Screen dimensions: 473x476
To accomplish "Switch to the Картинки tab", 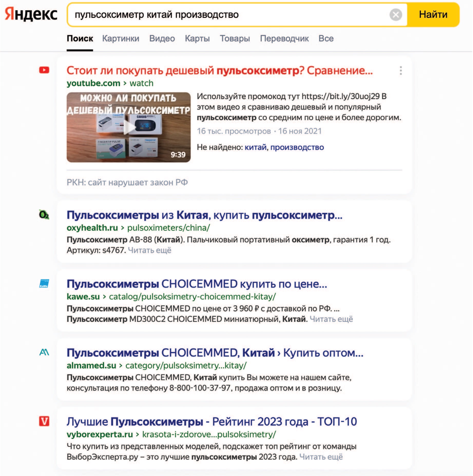I will coord(121,38).
